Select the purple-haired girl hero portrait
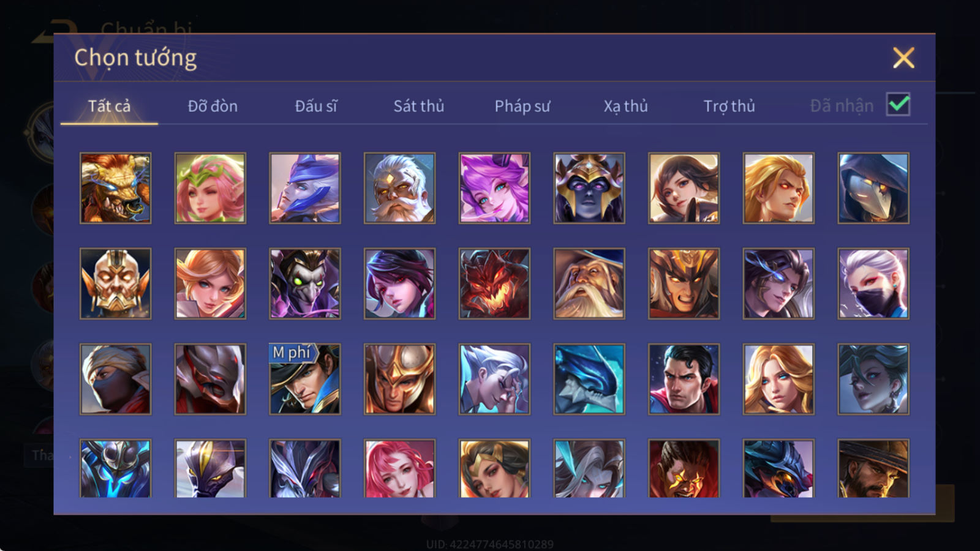The image size is (980, 551). click(x=494, y=188)
